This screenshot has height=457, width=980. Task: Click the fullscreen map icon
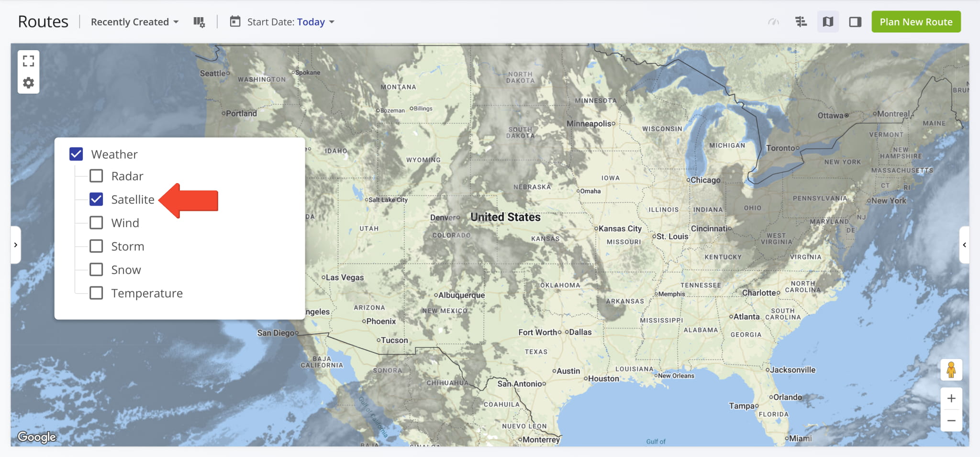coord(29,61)
